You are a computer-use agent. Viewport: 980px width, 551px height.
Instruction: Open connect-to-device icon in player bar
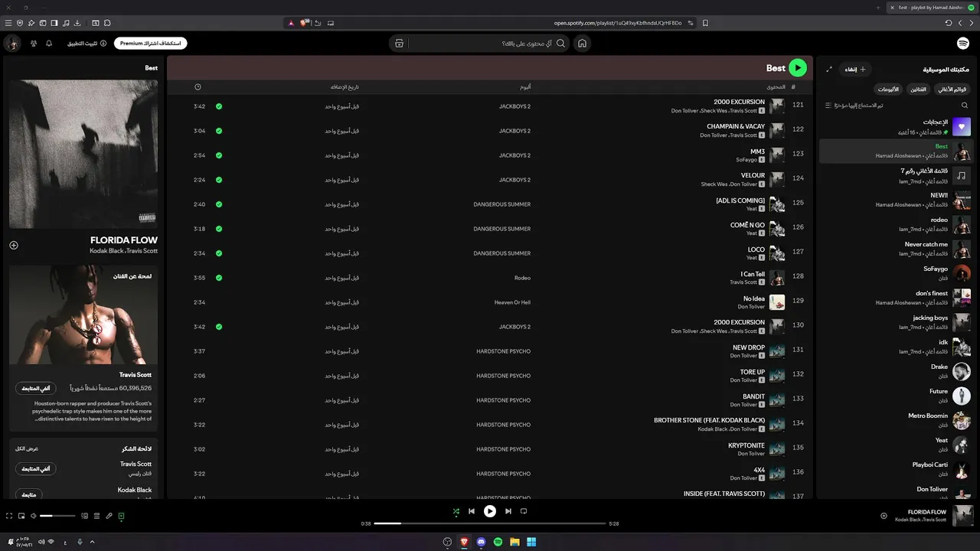85,516
